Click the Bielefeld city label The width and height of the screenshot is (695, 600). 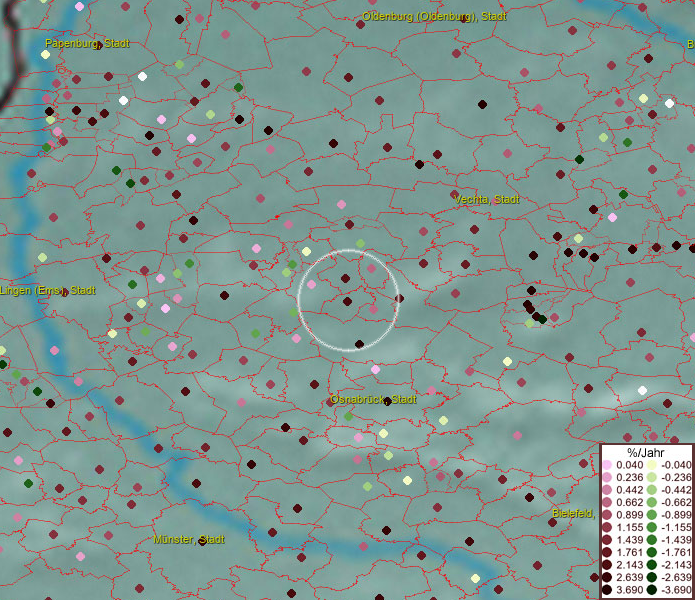573,513
